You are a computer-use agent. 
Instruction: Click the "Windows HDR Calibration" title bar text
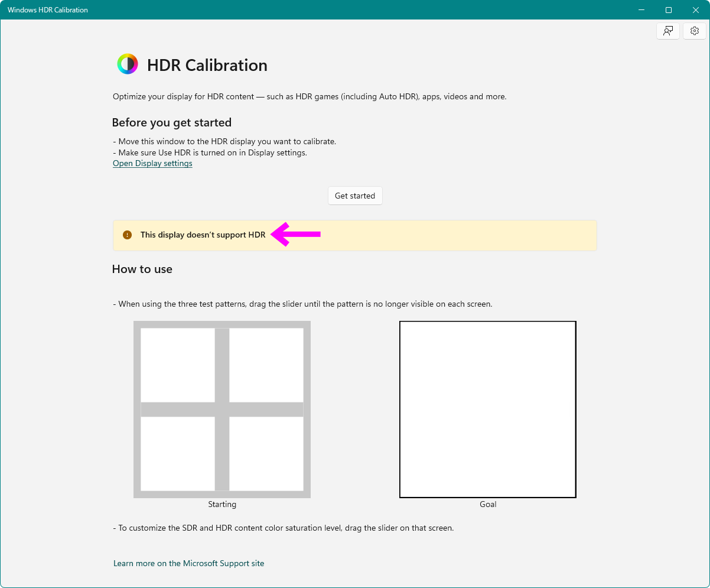(48, 10)
